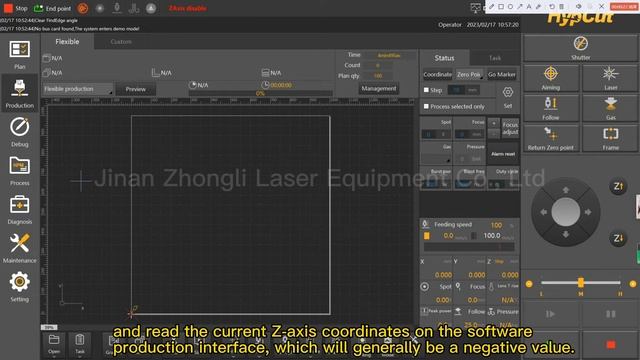The width and height of the screenshot is (640, 360).
Task: Open the Zero Point dropdown
Action: 469,74
